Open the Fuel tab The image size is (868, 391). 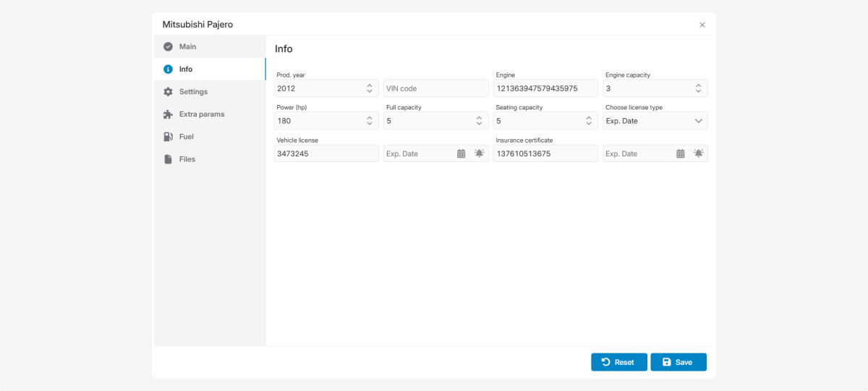(x=187, y=137)
